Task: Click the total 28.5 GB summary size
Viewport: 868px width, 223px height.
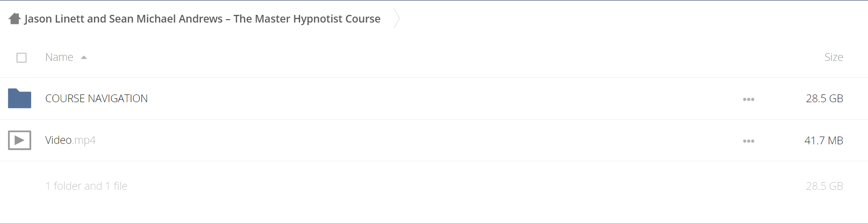Action: (x=825, y=186)
